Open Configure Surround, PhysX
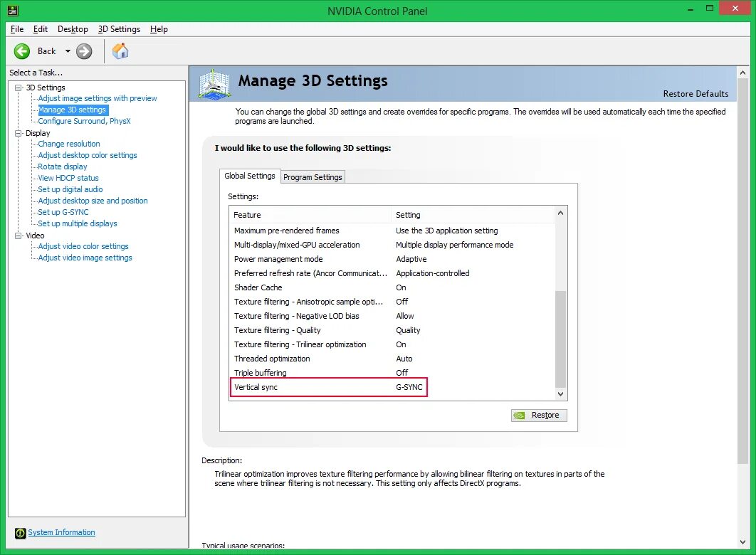This screenshot has width=756, height=555. pos(85,121)
